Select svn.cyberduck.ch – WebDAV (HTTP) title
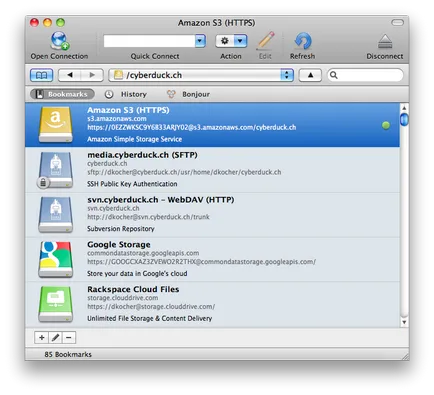Screen dimensions: 434x395 [161, 200]
